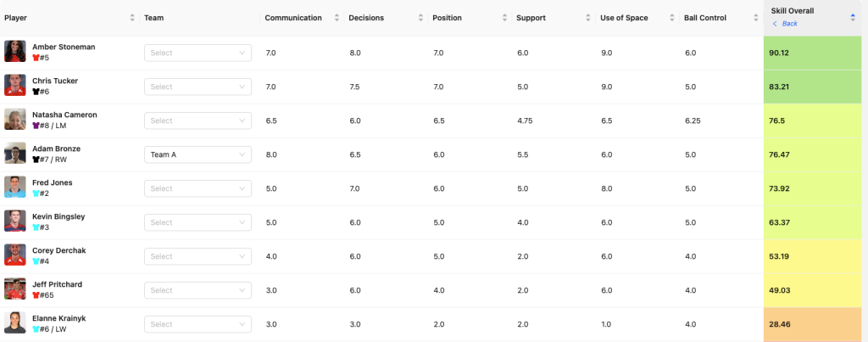This screenshot has width=868, height=342.
Task: Click Natasha Cameron's profile photo
Action: [x=15, y=119]
